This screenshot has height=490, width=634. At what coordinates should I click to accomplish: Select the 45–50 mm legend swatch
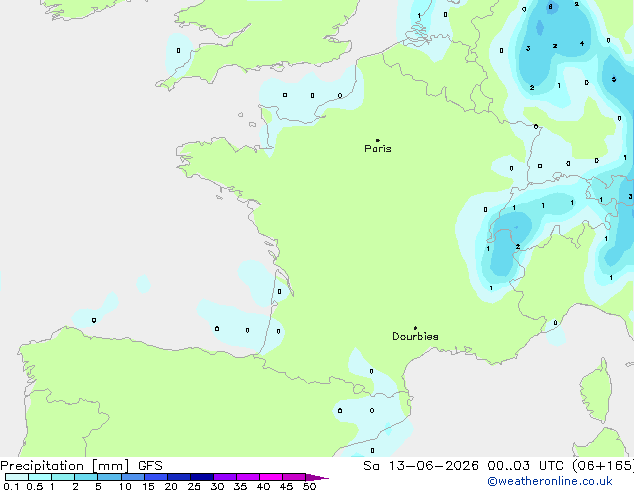click(294, 477)
